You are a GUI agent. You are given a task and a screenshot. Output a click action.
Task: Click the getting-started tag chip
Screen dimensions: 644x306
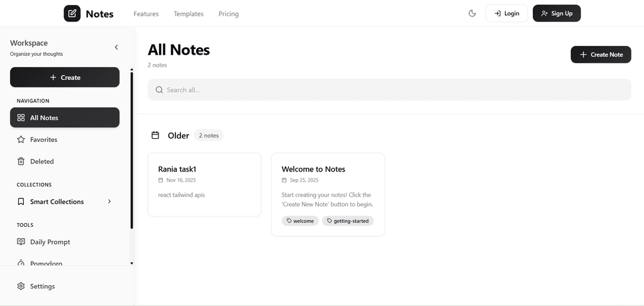click(348, 221)
